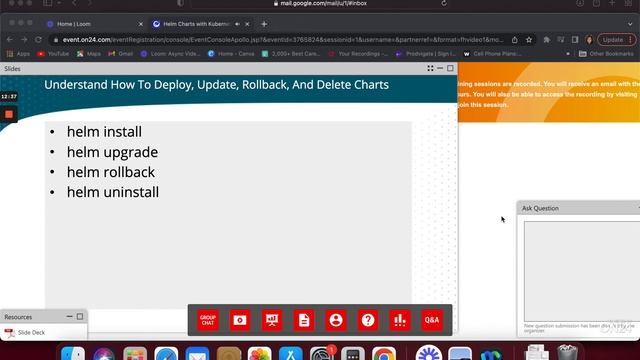Minimize the Slides panel
Screen dimensions: 640x360
click(x=440, y=69)
